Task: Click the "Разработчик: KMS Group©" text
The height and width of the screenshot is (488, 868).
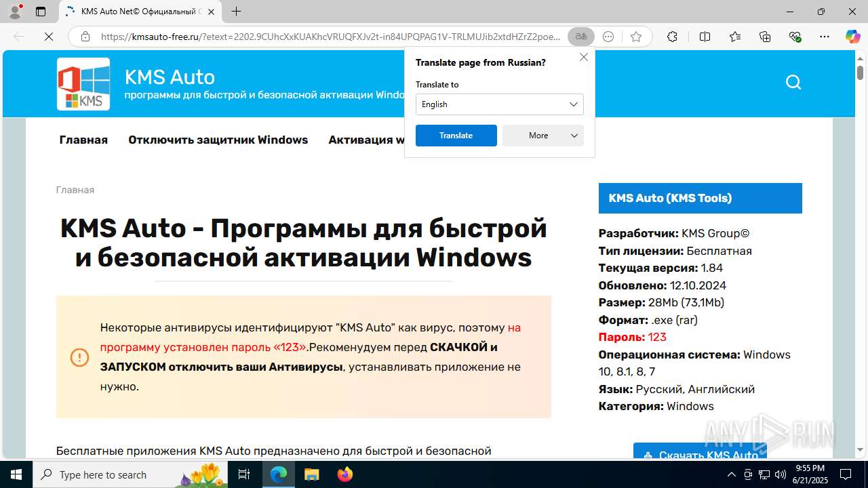Action: pyautogui.click(x=674, y=233)
